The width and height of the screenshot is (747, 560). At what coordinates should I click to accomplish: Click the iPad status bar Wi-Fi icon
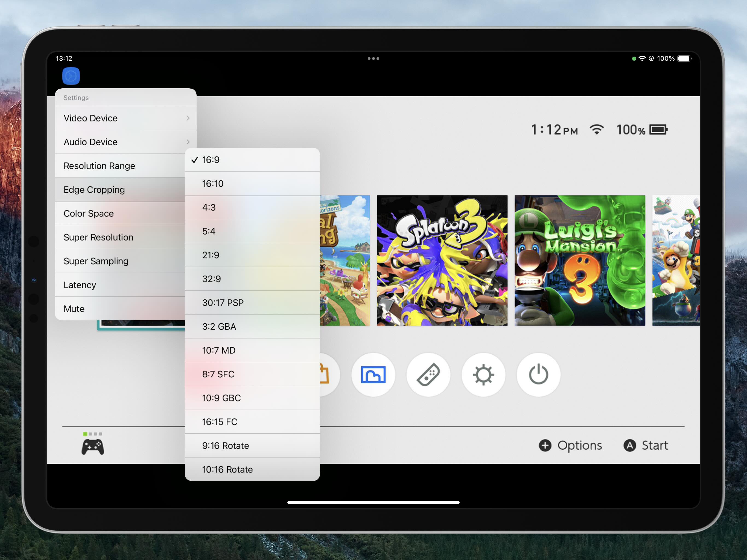[x=642, y=59]
